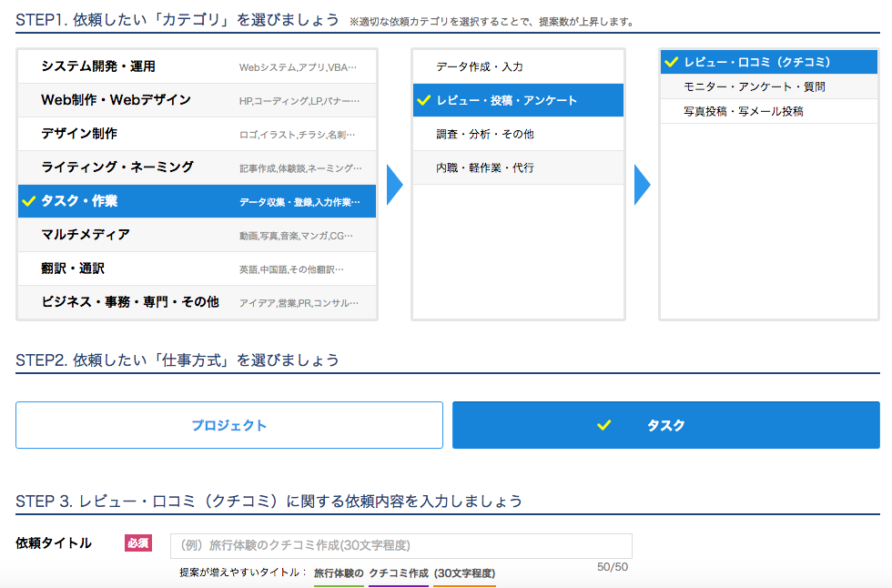Choose the プロジェクト work style button

(229, 425)
